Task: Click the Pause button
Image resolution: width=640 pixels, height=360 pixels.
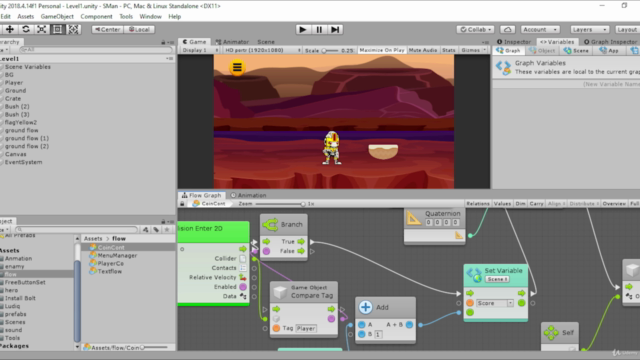Action: [319, 29]
